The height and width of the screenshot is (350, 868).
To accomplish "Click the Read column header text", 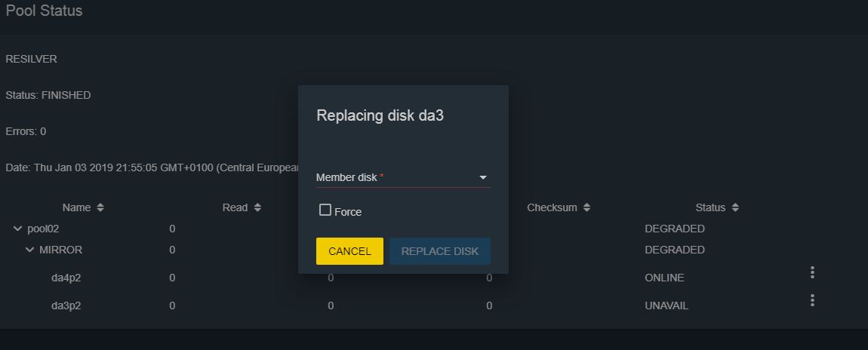I will [x=235, y=208].
